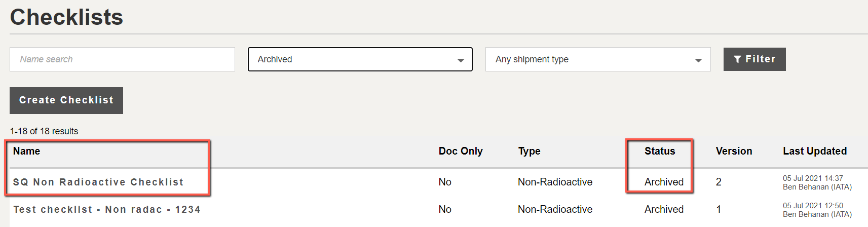Sort by the Version column header
868x227 pixels.
734,151
